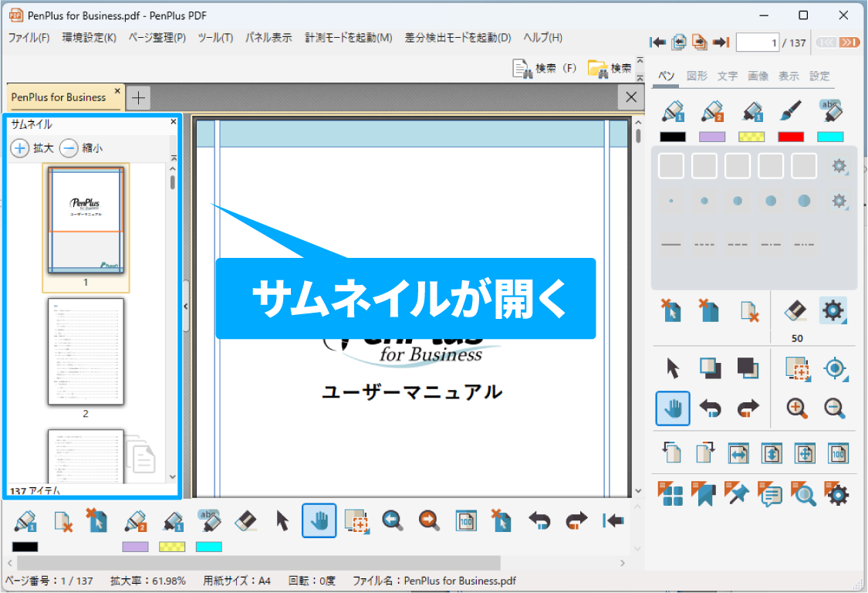Image resolution: width=868 pixels, height=593 pixels.
Task: Toggle the double-arrow panel switch beside page count
Action: (838, 42)
